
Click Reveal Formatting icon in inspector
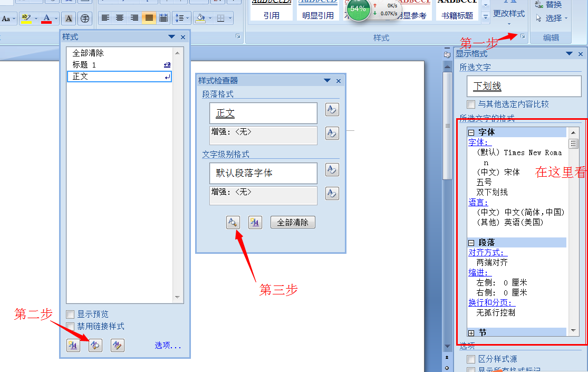click(x=233, y=222)
